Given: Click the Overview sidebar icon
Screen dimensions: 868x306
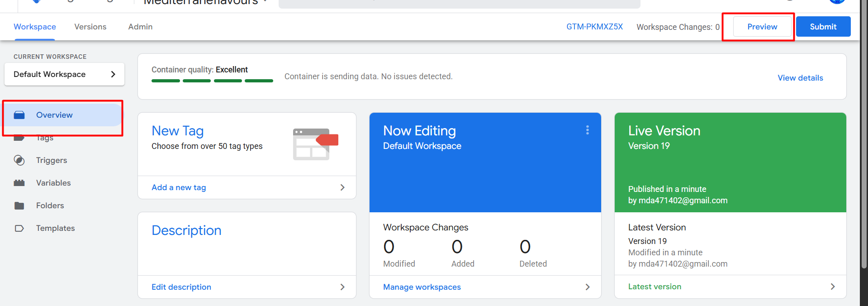Looking at the screenshot, I should pyautogui.click(x=19, y=115).
